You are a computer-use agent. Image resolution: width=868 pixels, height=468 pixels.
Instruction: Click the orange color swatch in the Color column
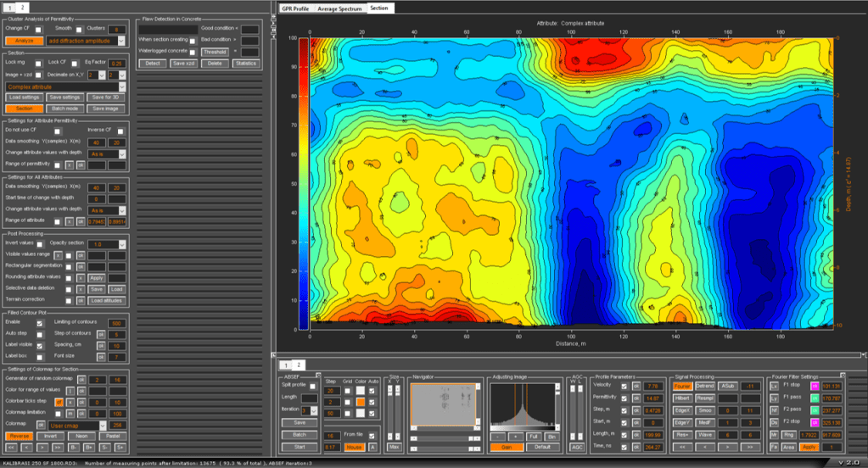pos(361,402)
